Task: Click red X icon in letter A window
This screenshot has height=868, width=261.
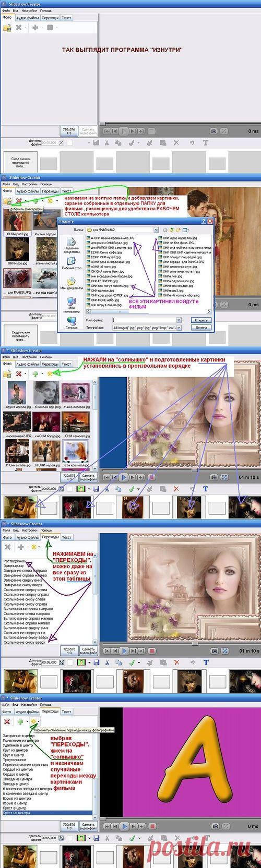Action: point(7,721)
